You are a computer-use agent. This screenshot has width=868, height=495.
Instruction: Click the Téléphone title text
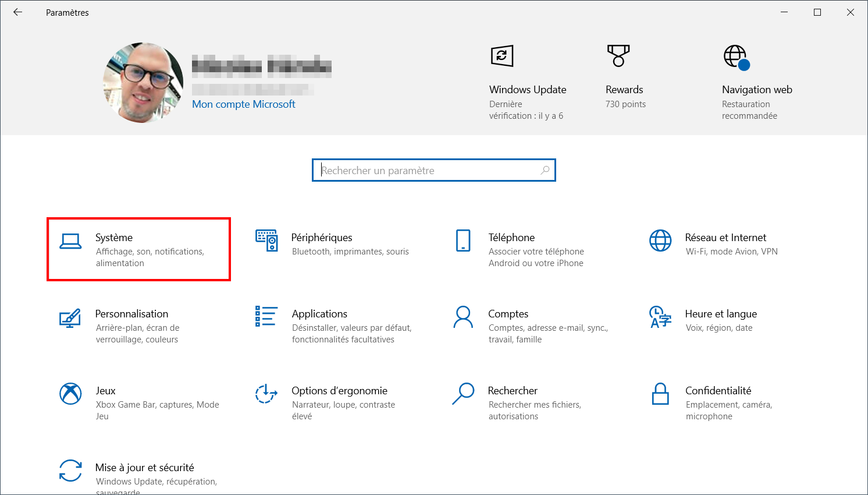[x=511, y=238]
